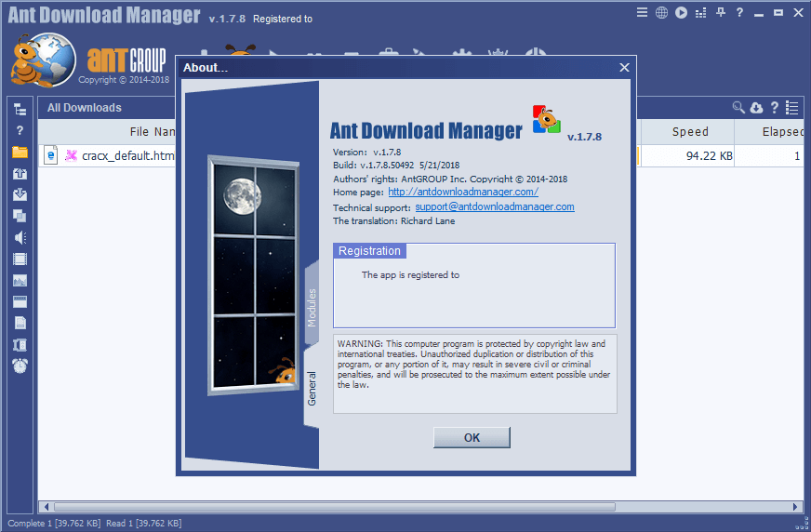The width and height of the screenshot is (811, 532).
Task: Filter by video using the film-strip icon
Action: point(20,259)
